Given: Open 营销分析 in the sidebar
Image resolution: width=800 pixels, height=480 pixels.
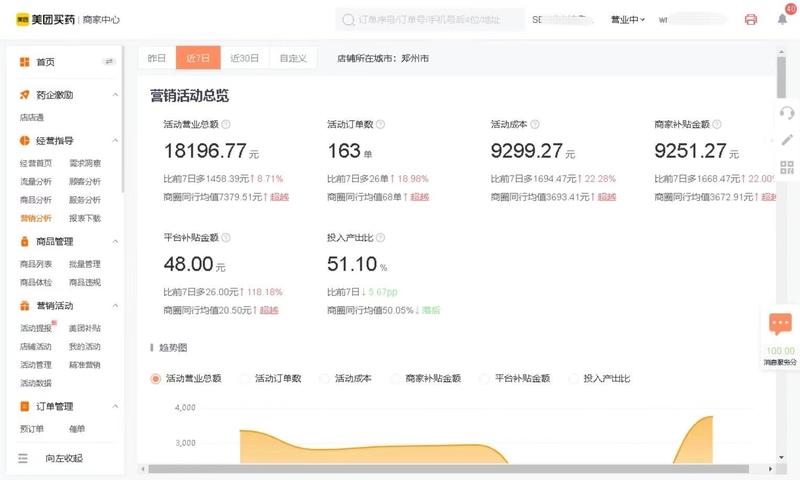Looking at the screenshot, I should click(36, 218).
